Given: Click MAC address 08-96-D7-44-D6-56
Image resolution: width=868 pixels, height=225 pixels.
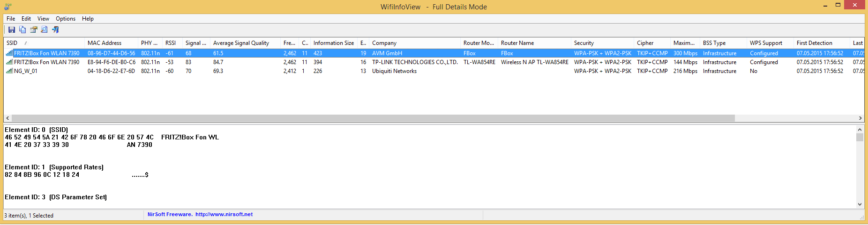Looking at the screenshot, I should pos(111,53).
